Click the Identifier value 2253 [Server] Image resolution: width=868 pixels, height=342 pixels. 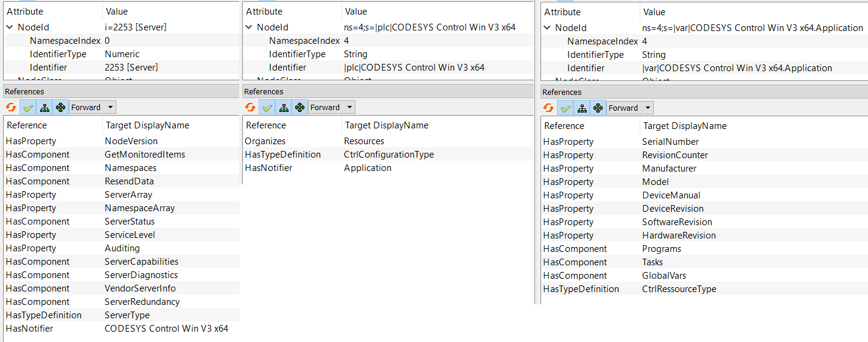131,68
